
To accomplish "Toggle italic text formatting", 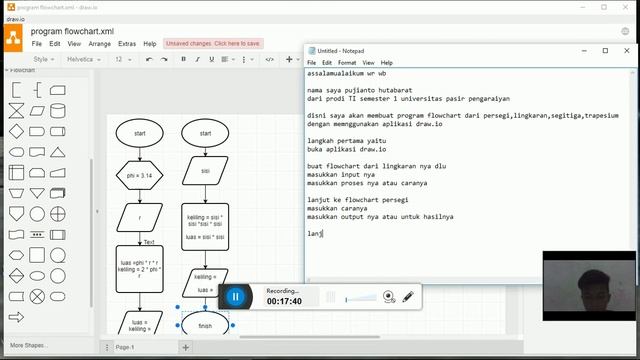I will [x=198, y=60].
